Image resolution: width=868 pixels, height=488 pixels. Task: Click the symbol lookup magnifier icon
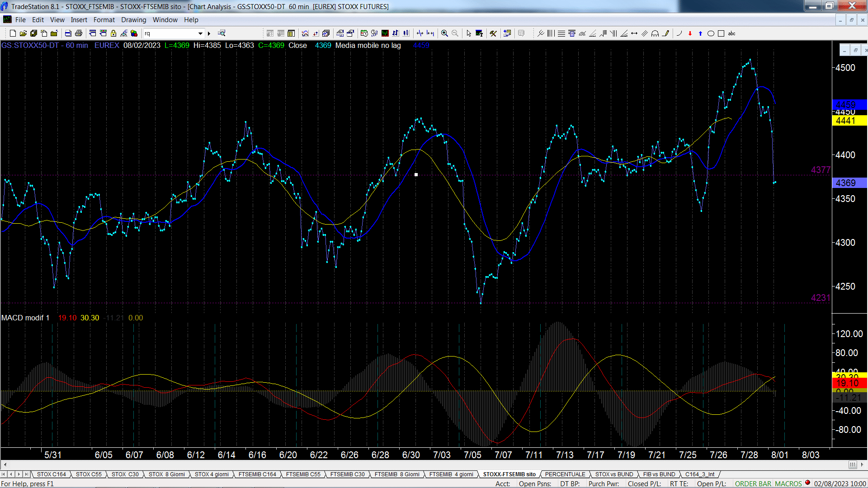pos(222,33)
